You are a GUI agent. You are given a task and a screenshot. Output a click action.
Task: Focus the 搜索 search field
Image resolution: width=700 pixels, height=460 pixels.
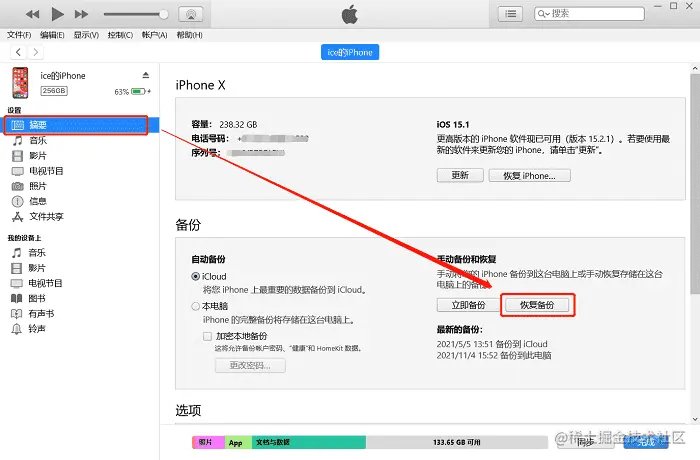coord(589,14)
